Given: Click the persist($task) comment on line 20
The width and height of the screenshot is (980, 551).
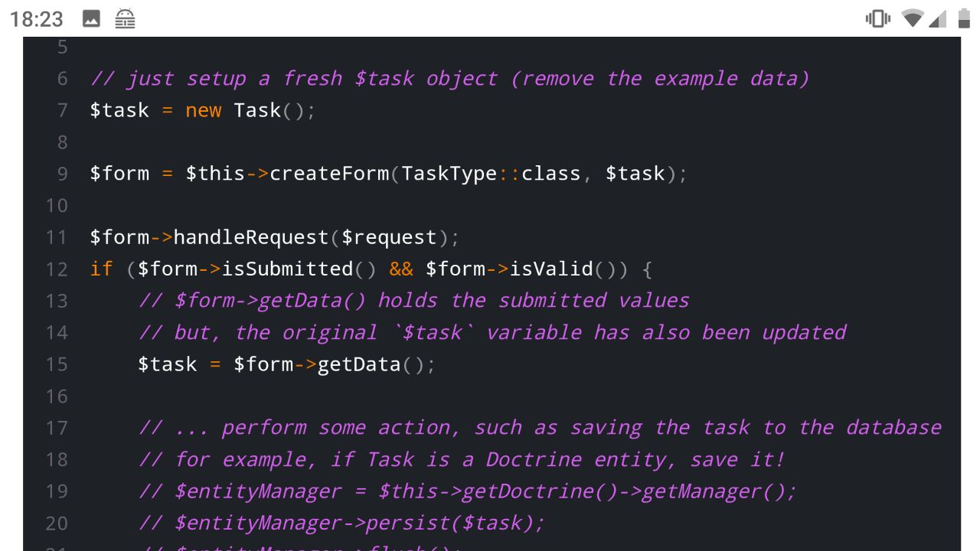Looking at the screenshot, I should [x=341, y=523].
